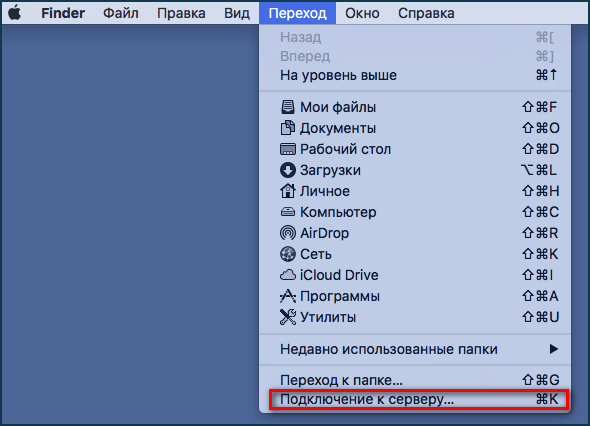Open the Файл menu
Image resolution: width=590 pixels, height=426 pixels.
click(121, 13)
